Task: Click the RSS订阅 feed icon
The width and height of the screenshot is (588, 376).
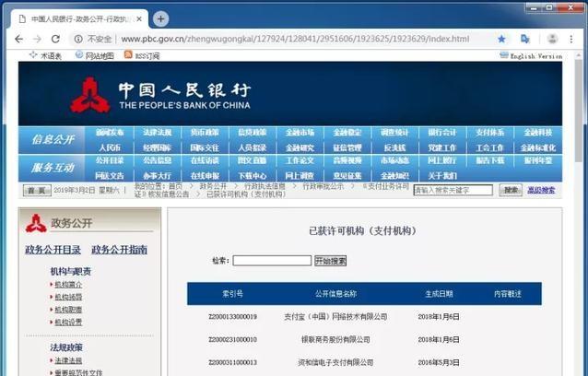Action: 128,54
